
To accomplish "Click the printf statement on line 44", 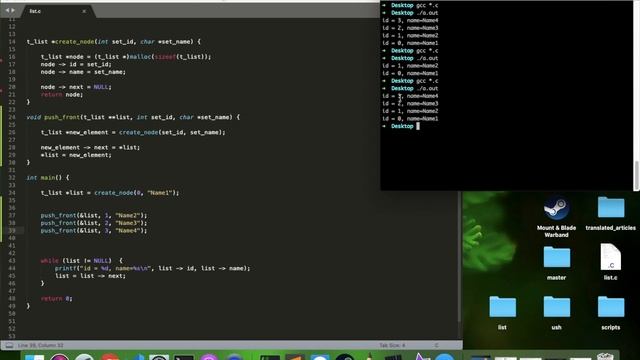I will tap(152, 268).
